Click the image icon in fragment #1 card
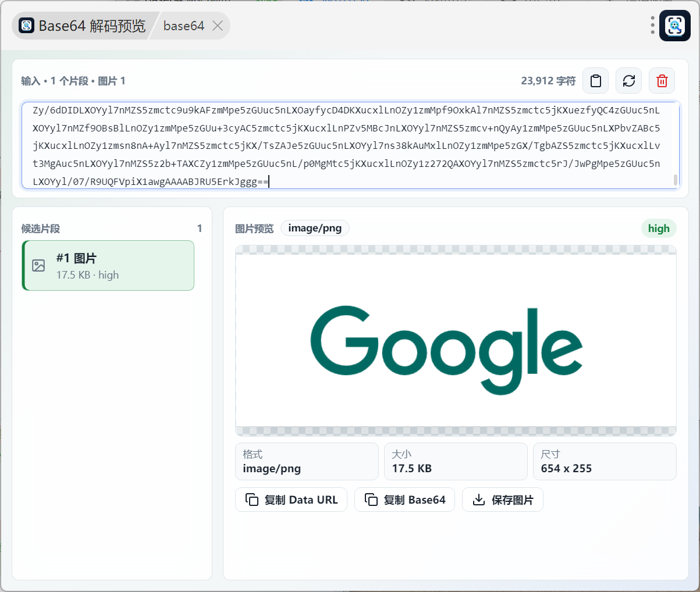This screenshot has height=592, width=700. [38, 266]
